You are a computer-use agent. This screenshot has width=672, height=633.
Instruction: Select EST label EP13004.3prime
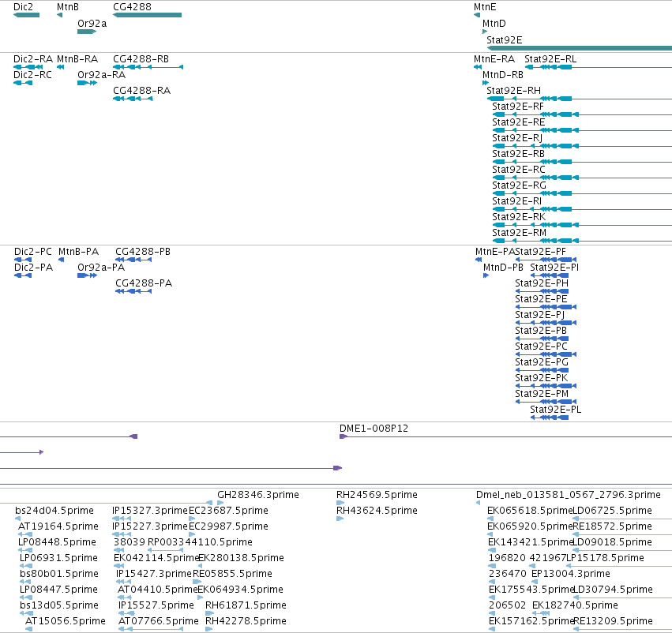click(x=571, y=574)
